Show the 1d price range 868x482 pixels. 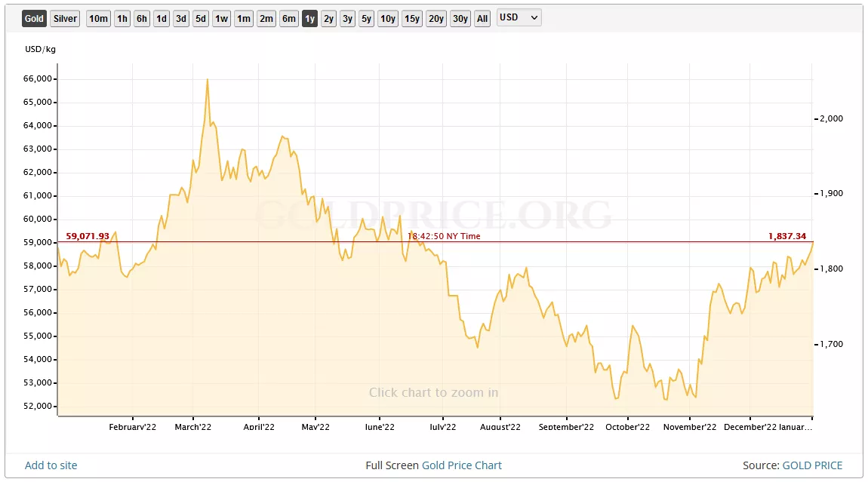click(x=162, y=19)
